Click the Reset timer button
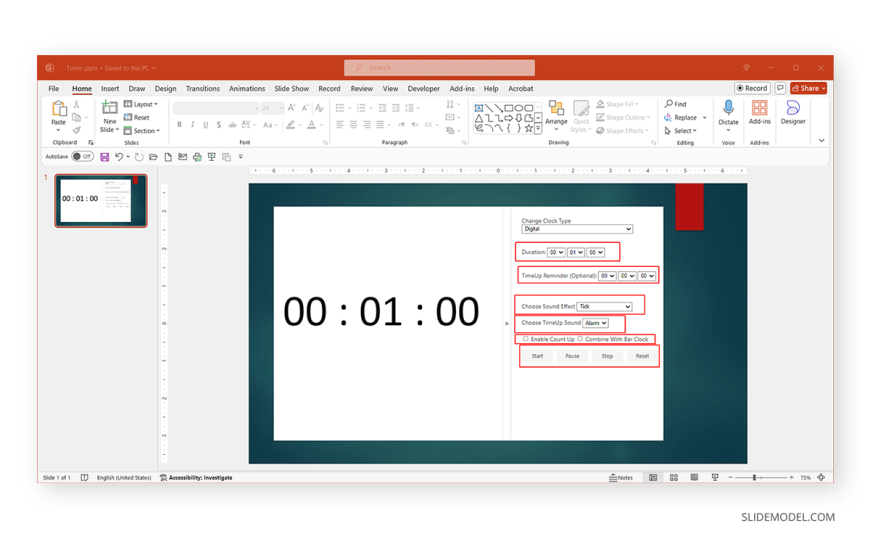Viewport: 870px width, 539px height. pyautogui.click(x=642, y=356)
